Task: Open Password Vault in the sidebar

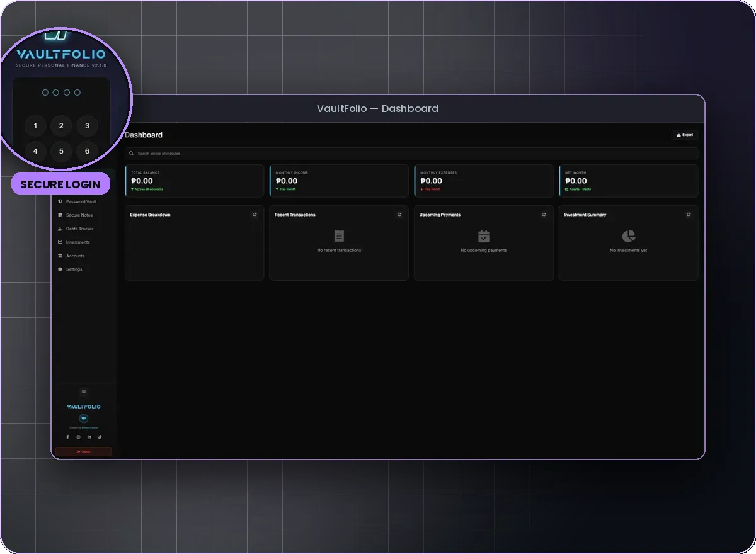Action: tap(84, 201)
